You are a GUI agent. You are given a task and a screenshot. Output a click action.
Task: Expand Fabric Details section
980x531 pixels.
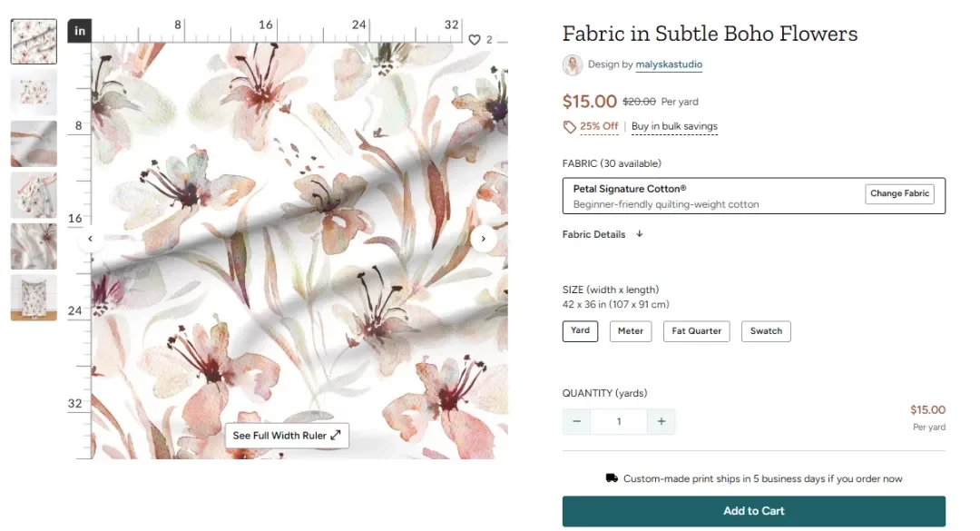coord(603,234)
